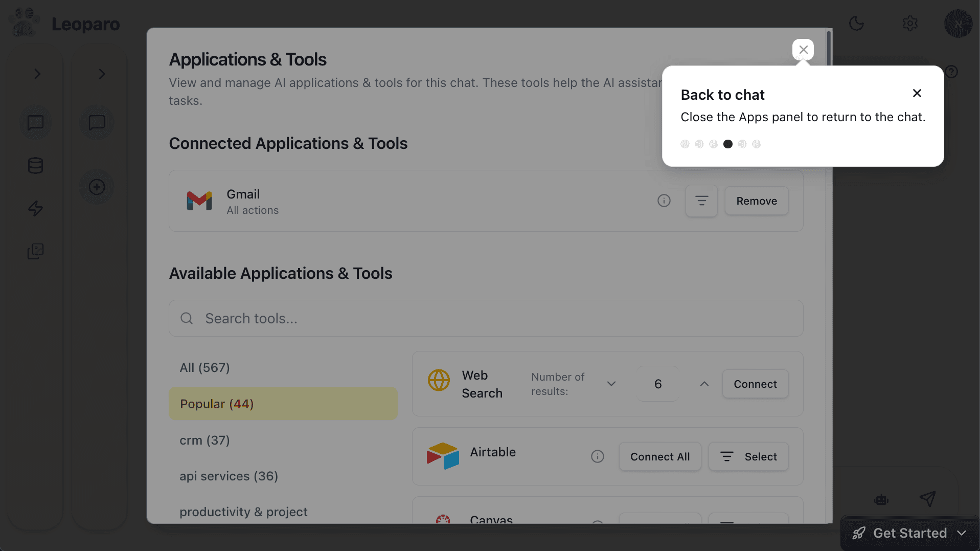Click the Search tools input field
Viewport: 980px width, 551px height.
pos(486,318)
